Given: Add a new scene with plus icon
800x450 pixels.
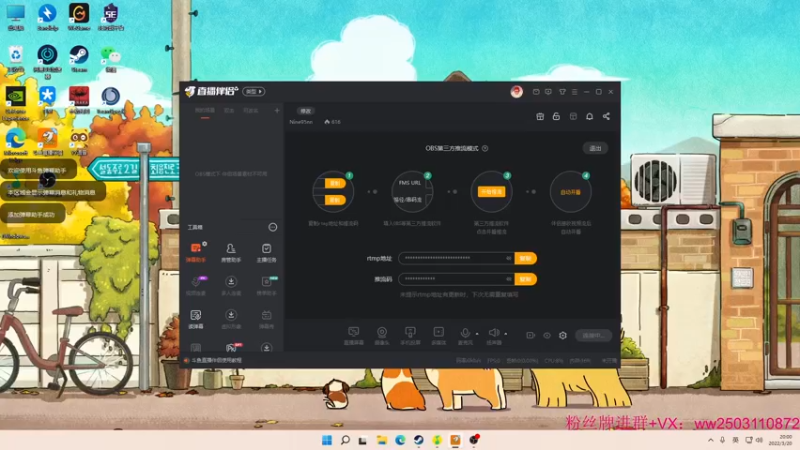Looking at the screenshot, I should [277, 111].
